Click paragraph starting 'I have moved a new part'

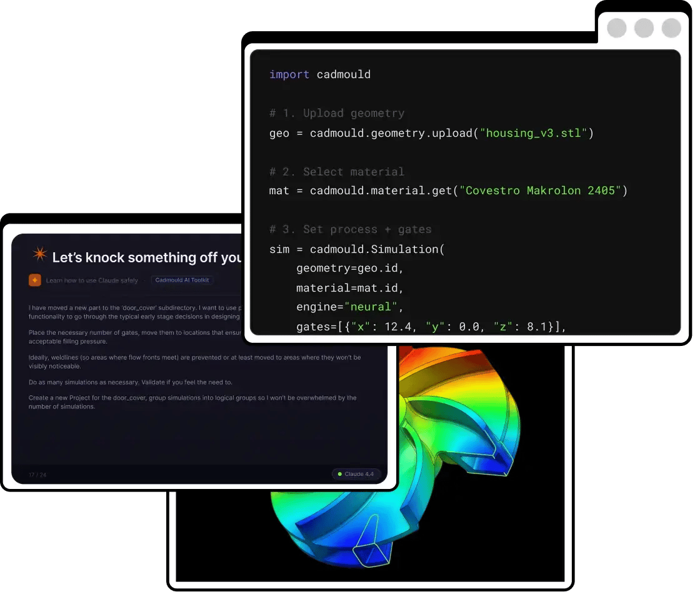(135, 312)
